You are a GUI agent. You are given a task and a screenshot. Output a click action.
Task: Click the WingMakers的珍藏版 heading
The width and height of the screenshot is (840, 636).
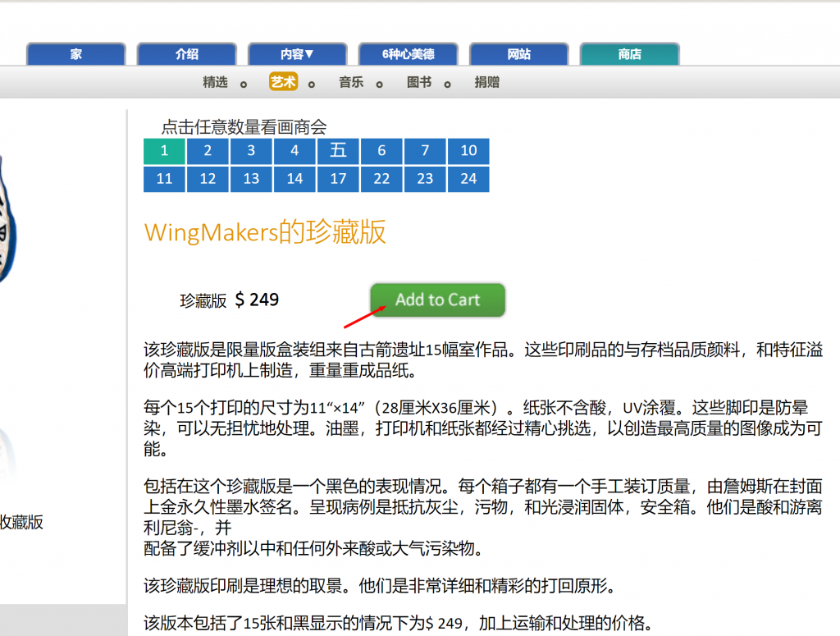tap(265, 232)
